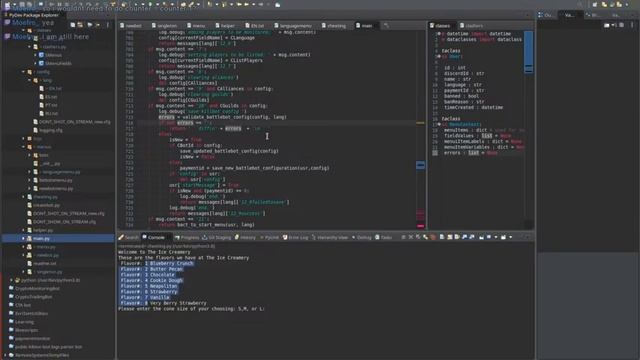Viewport: 640px width, 360px height.
Task: Toggle Scroll Lock in Console toolbar
Action: 450,237
